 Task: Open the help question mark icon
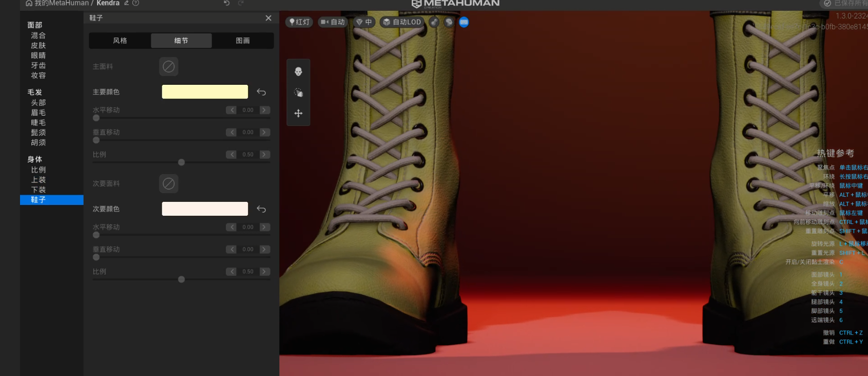(136, 3)
